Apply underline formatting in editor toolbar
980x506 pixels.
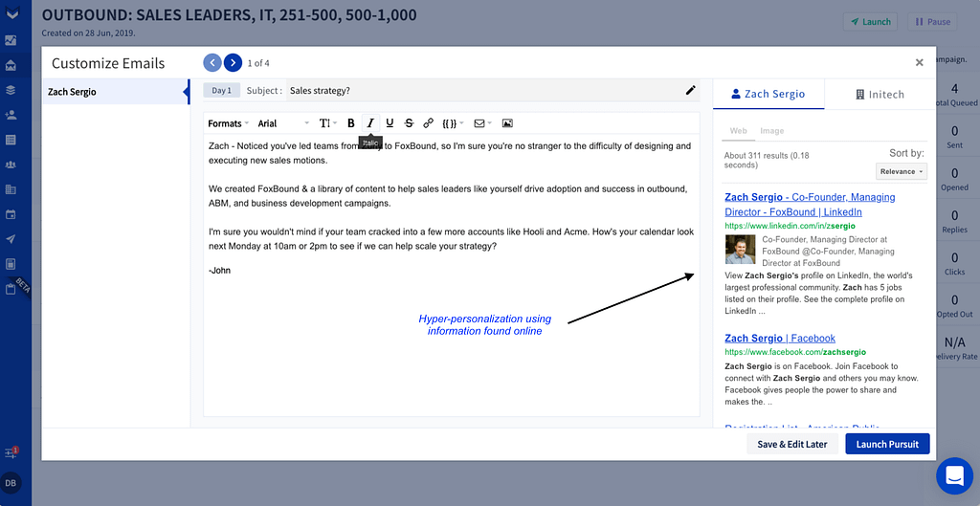click(x=390, y=123)
